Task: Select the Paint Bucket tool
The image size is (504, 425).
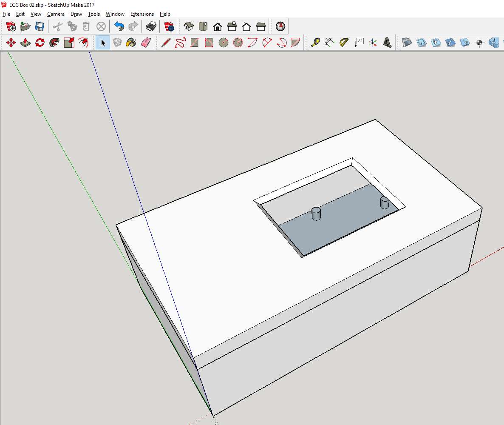Action: (x=132, y=42)
